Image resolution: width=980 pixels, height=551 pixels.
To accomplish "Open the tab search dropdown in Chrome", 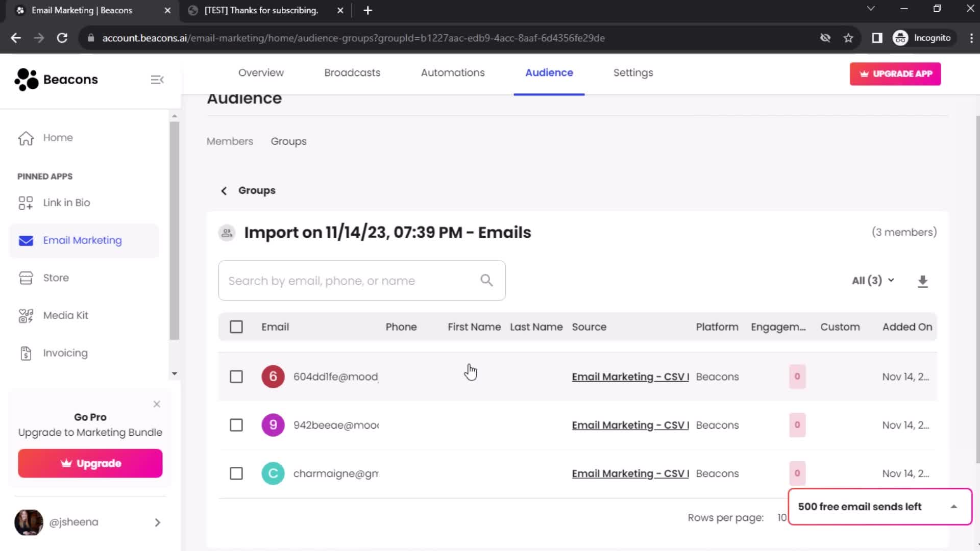I will [871, 9].
